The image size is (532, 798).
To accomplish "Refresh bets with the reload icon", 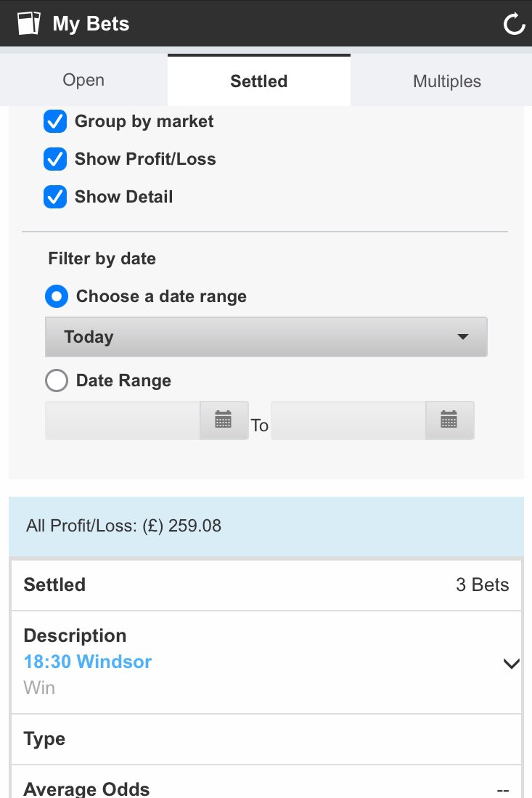I will (x=514, y=24).
